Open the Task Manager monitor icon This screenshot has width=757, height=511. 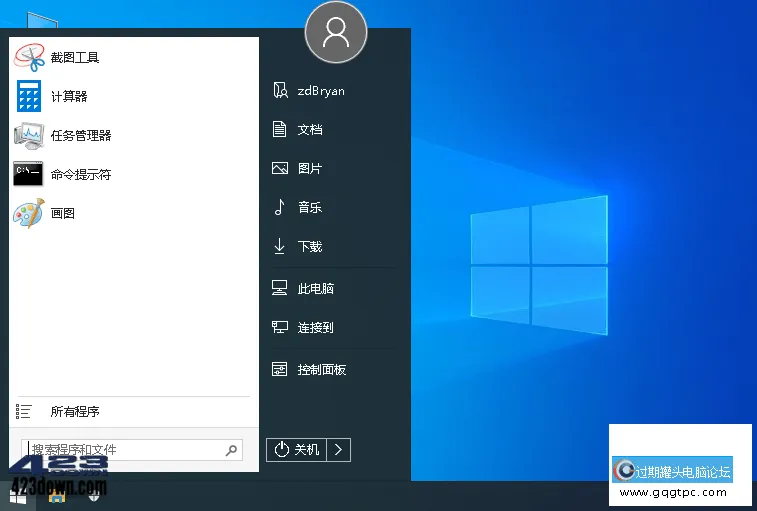pyautogui.click(x=29, y=135)
